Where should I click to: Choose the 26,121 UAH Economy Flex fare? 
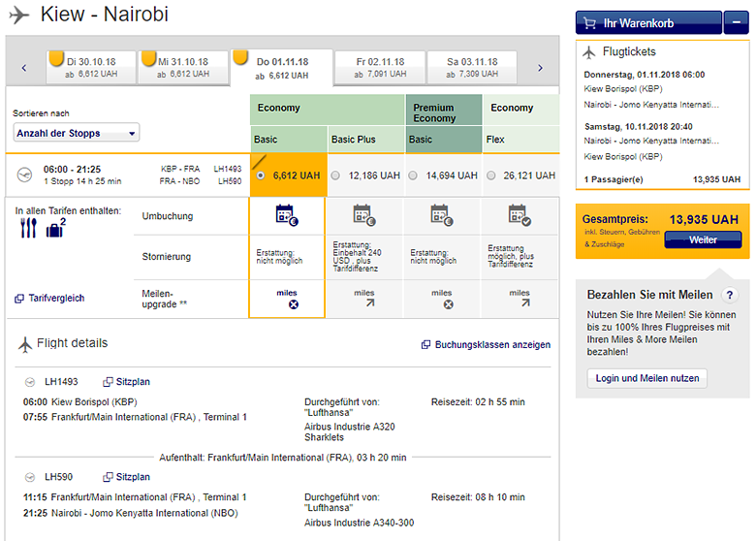[491, 175]
